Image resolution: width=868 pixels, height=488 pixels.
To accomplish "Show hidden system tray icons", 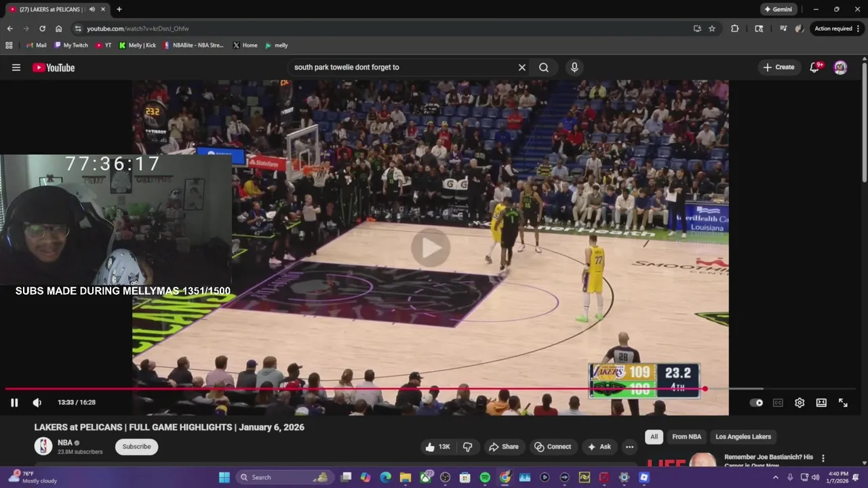I will pos(776,477).
